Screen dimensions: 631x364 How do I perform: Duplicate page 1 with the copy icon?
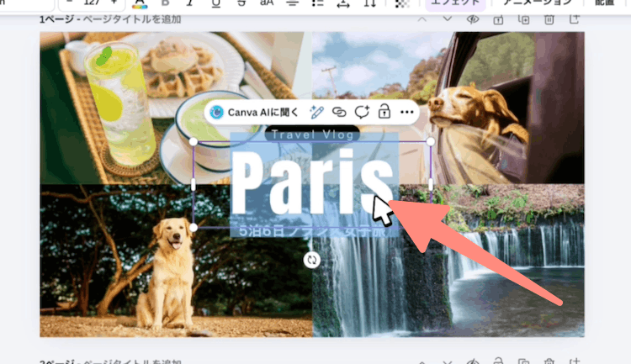tap(523, 19)
